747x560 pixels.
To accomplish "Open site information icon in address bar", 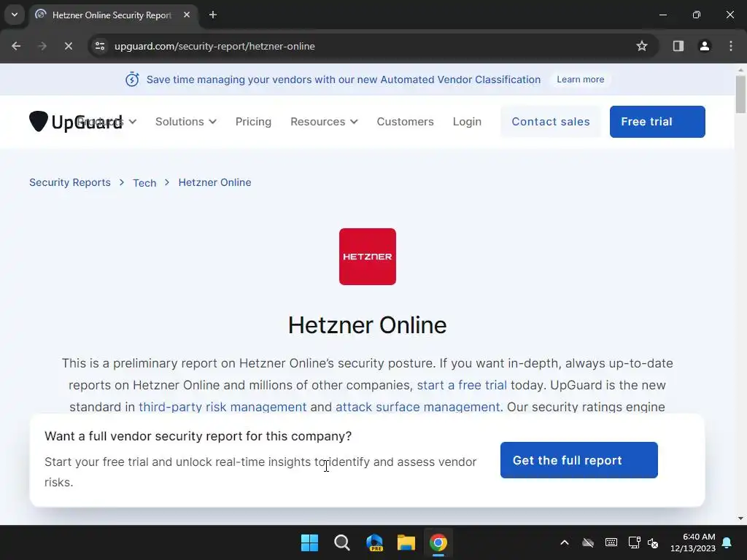I will click(x=100, y=46).
